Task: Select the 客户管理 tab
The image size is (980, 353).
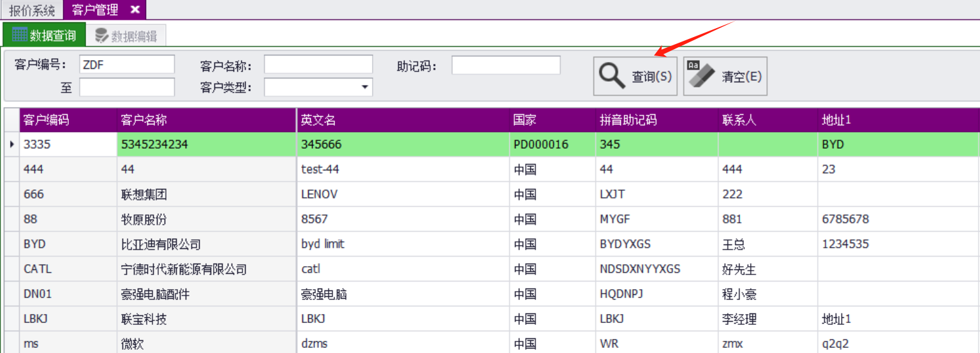Action: (96, 10)
